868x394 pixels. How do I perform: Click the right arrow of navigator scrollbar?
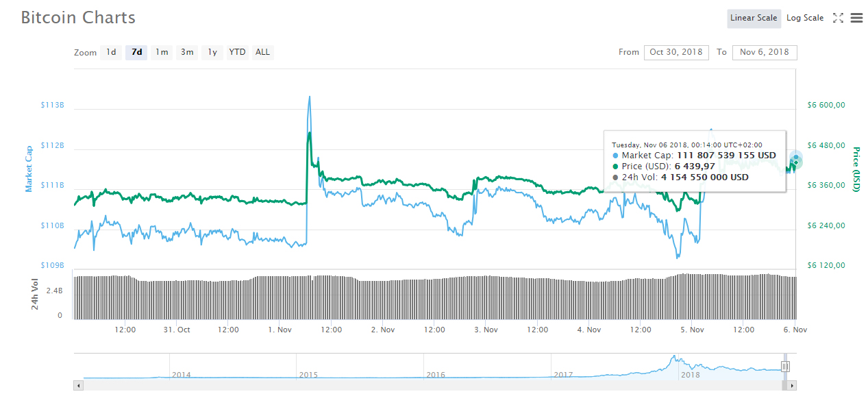(793, 386)
